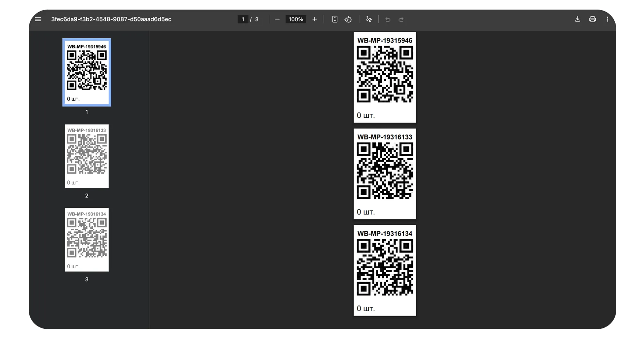Click '0 шт.' text on first main page

click(366, 115)
